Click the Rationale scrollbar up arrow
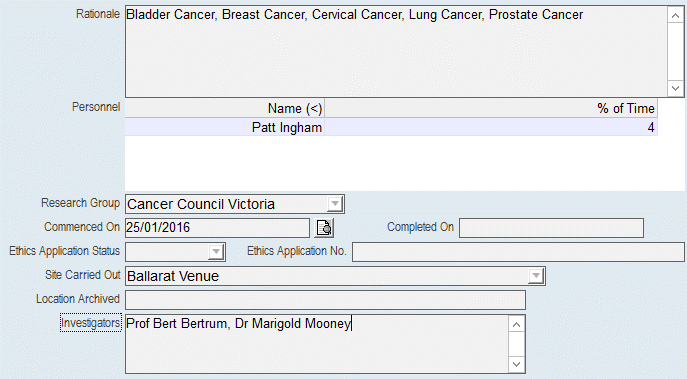687x379 pixels. [675, 16]
